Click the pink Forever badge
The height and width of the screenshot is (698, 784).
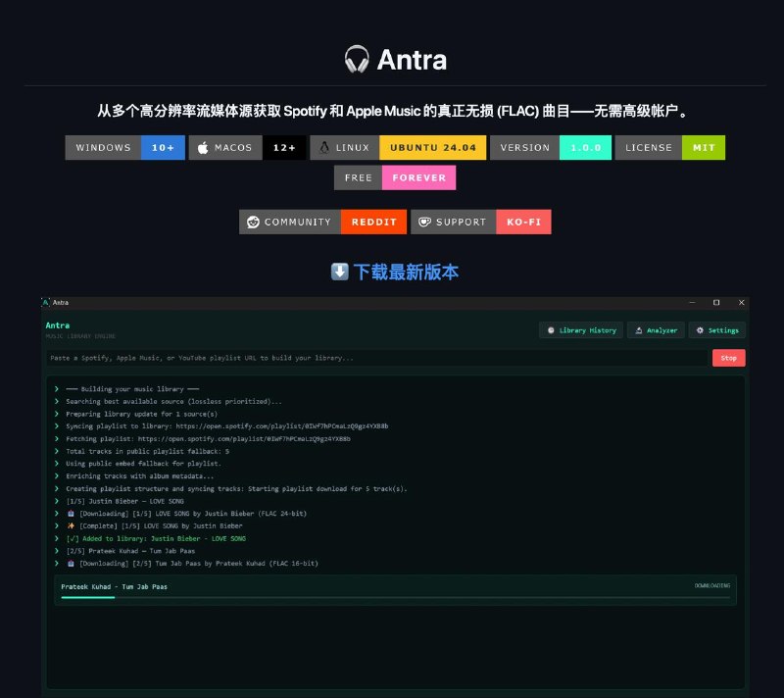click(x=418, y=178)
